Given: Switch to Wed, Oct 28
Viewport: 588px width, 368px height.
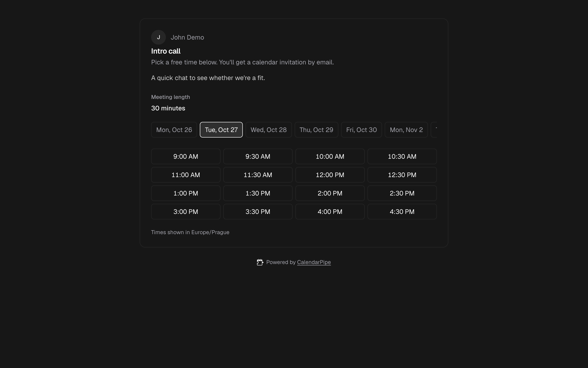Looking at the screenshot, I should point(269,130).
